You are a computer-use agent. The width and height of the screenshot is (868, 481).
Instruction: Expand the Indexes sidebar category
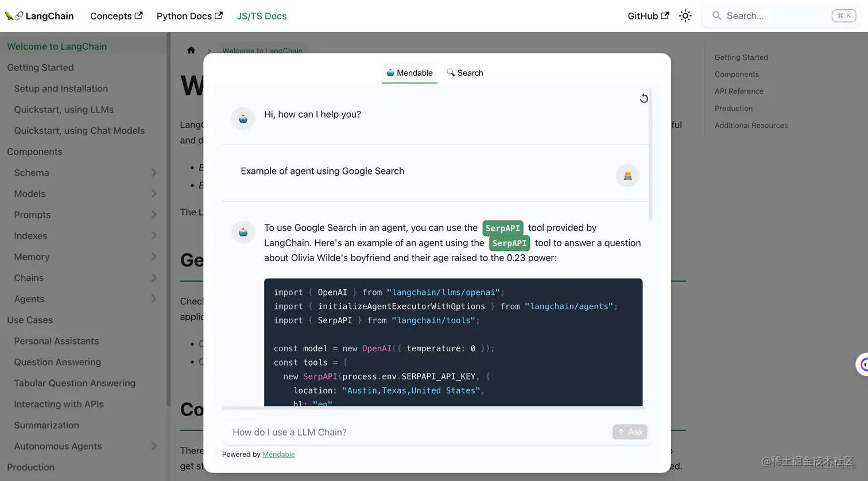153,236
